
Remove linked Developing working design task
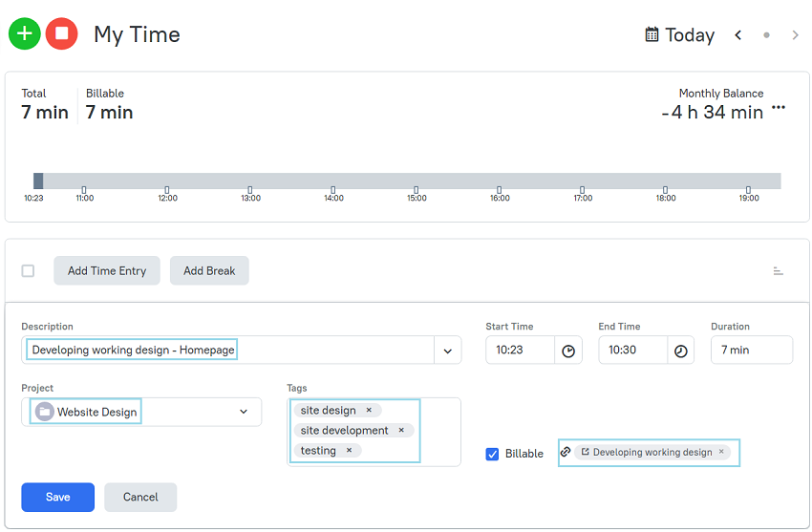(721, 451)
